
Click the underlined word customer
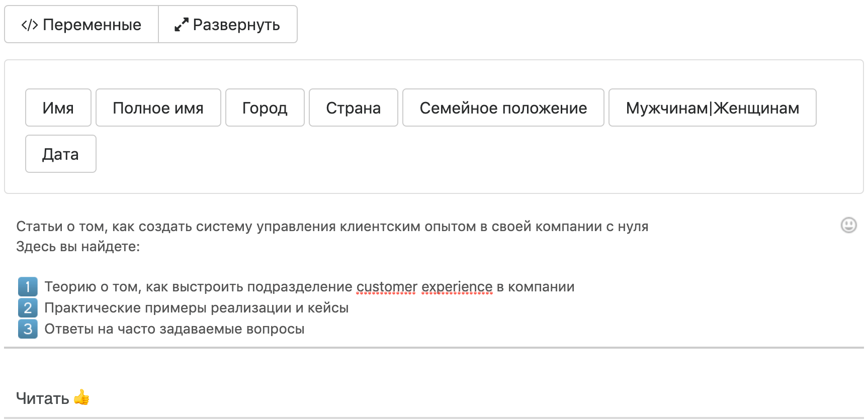pyautogui.click(x=387, y=287)
